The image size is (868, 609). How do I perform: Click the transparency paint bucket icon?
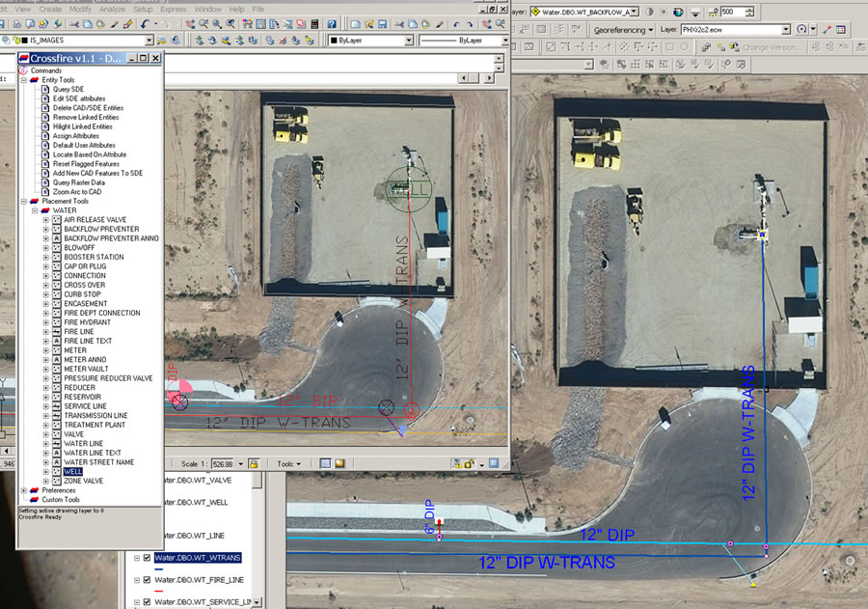(x=678, y=12)
